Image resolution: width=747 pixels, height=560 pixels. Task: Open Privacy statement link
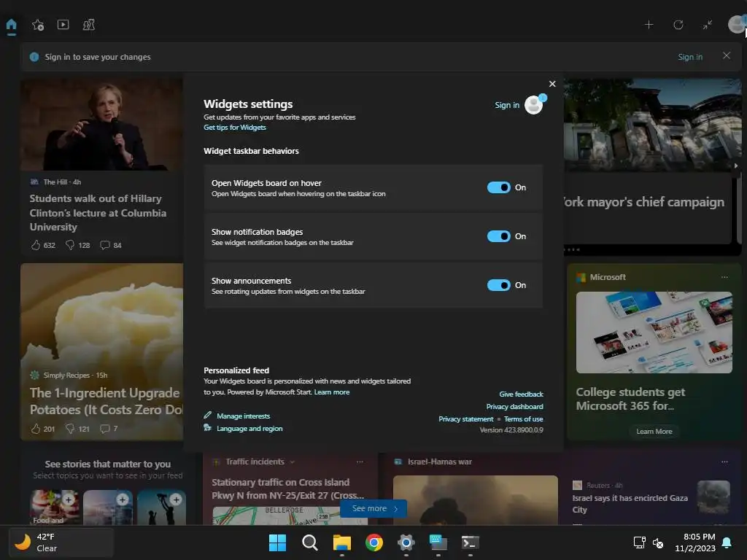(x=466, y=419)
